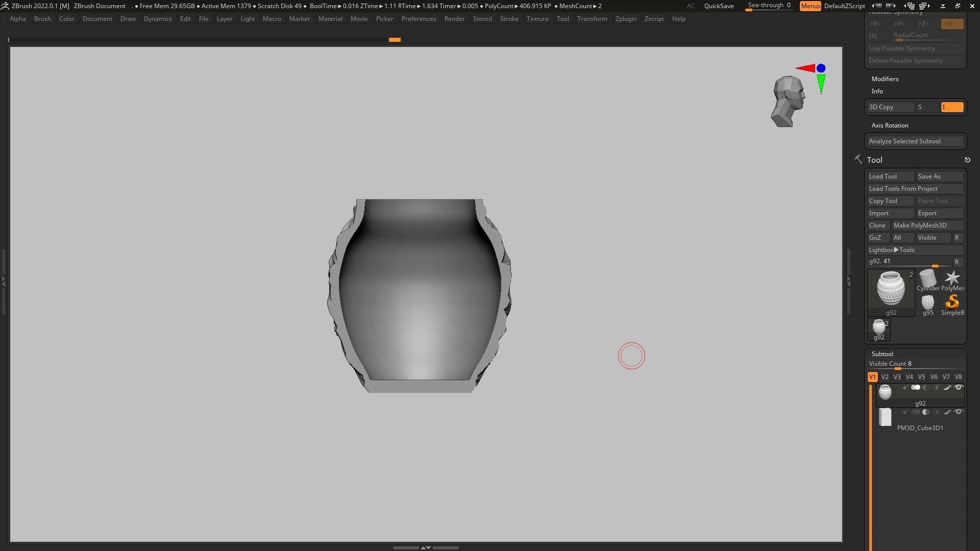Toggle the Menus button off
This screenshot has height=551, width=980.
[x=810, y=6]
